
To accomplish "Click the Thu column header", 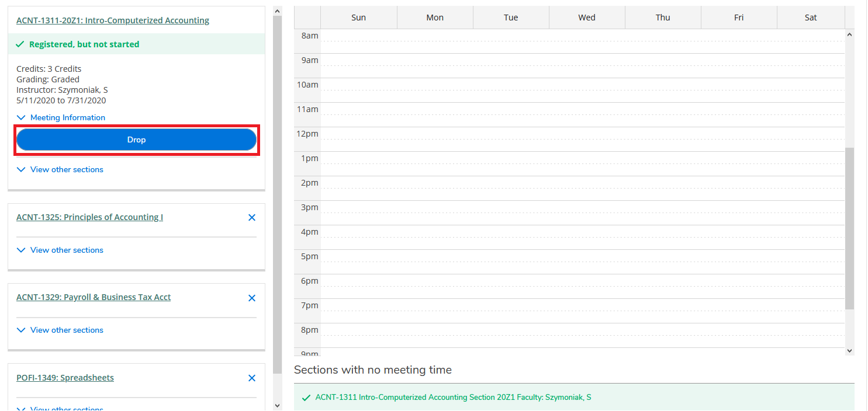I will click(663, 18).
